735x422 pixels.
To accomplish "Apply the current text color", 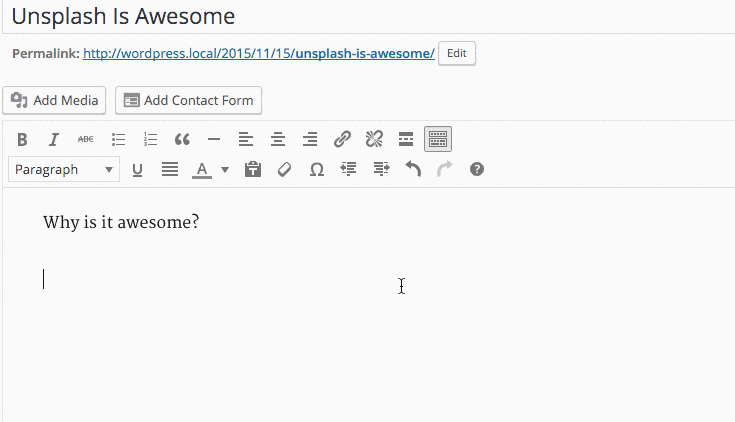I will tap(202, 169).
